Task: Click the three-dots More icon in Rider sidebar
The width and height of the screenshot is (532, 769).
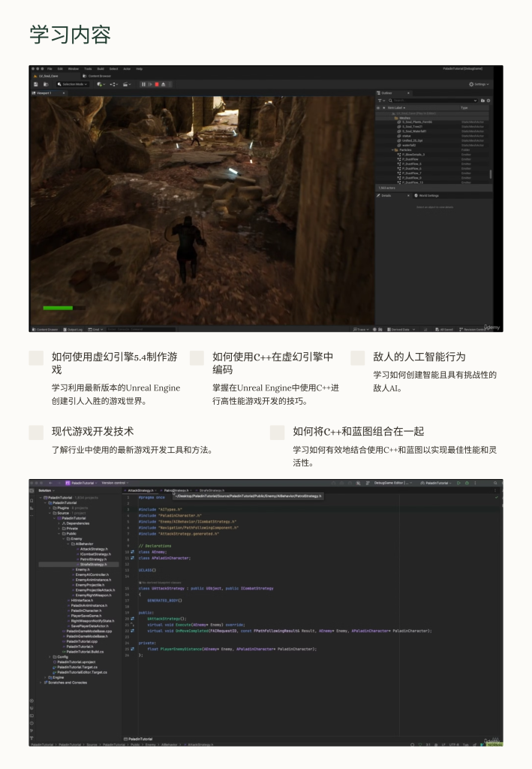Action: tap(32, 515)
